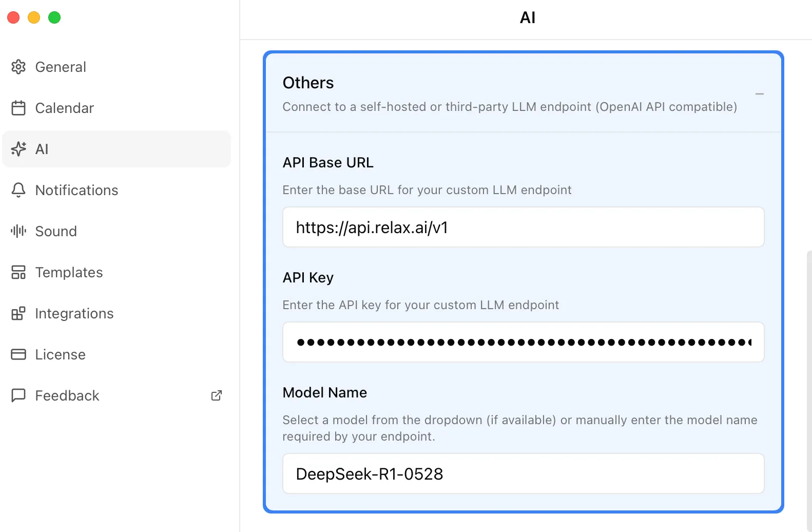
Task: Switch to the Templates settings tab
Action: pyautogui.click(x=69, y=272)
